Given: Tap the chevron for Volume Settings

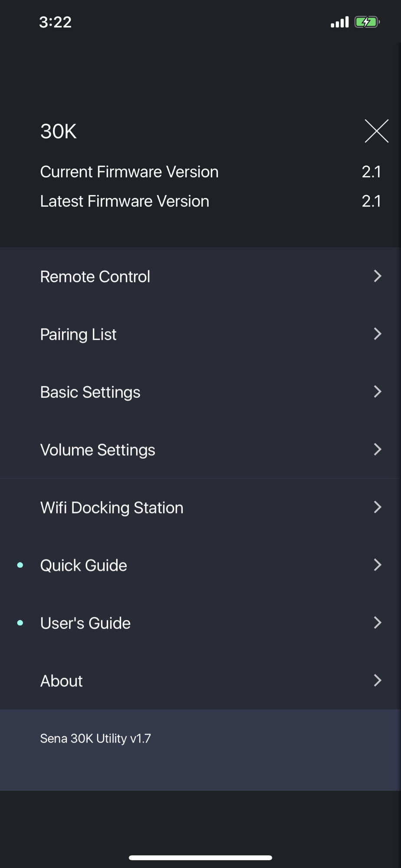Looking at the screenshot, I should 378,449.
